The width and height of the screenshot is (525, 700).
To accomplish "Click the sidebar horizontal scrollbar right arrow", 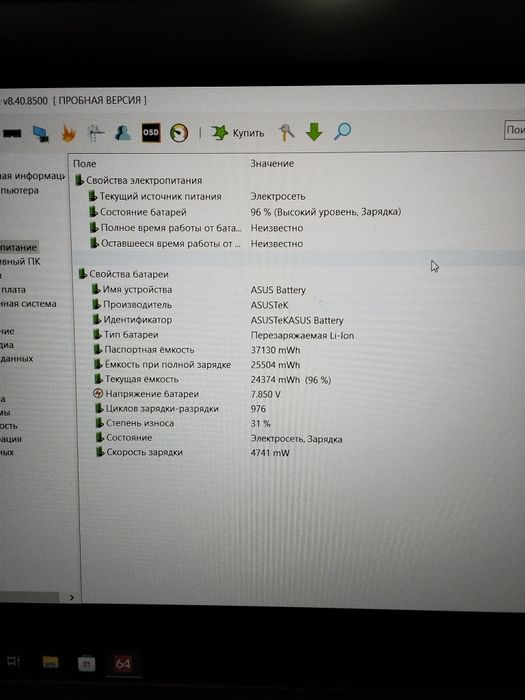I will (x=72, y=597).
